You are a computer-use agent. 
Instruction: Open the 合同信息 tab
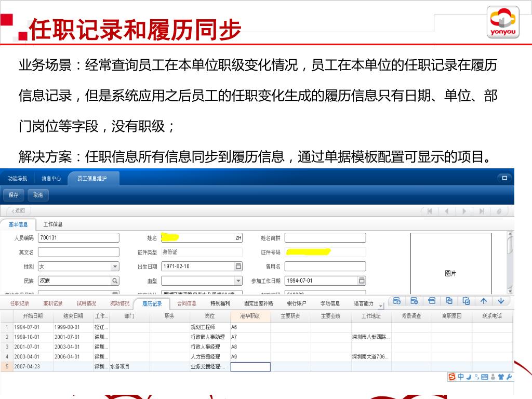point(187,303)
